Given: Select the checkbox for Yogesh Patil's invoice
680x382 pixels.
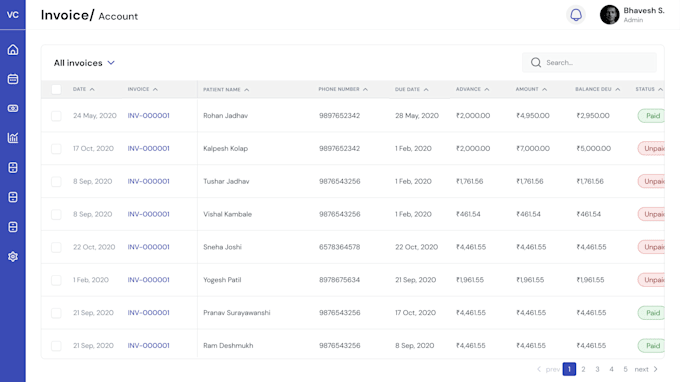Looking at the screenshot, I should [56, 280].
